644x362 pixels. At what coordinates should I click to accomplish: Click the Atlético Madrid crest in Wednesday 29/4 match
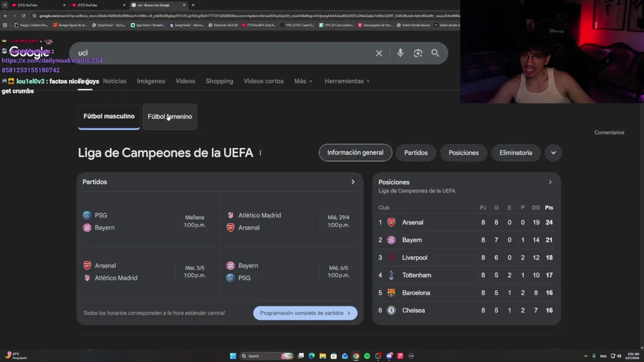(230, 215)
